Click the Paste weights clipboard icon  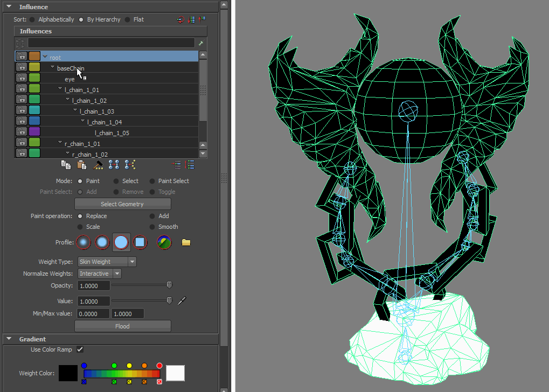click(x=82, y=165)
